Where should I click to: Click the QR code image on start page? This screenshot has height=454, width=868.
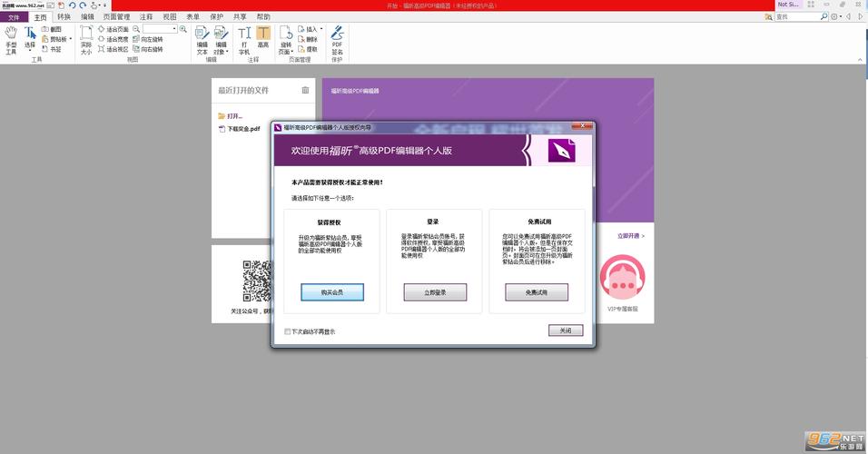(x=258, y=281)
